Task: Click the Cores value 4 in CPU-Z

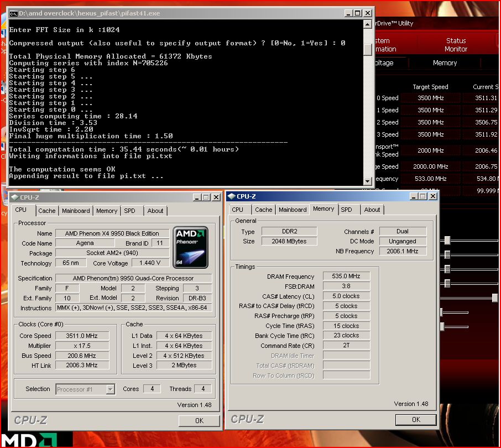Action: point(152,389)
